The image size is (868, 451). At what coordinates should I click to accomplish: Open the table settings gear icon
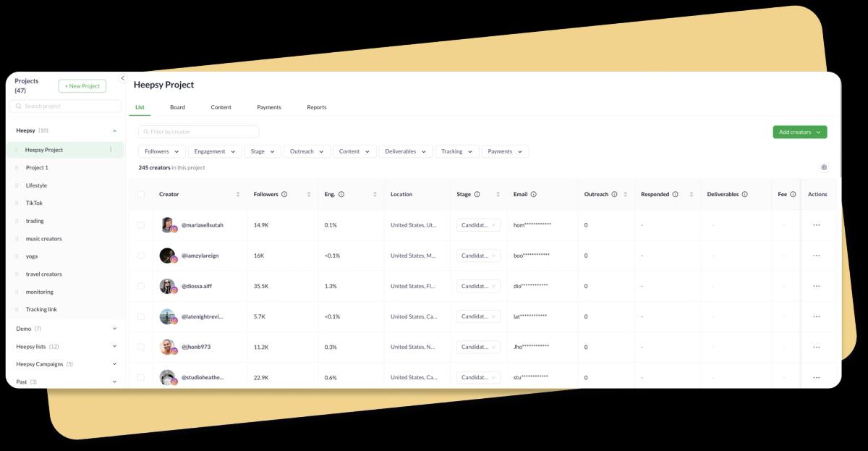coord(824,167)
